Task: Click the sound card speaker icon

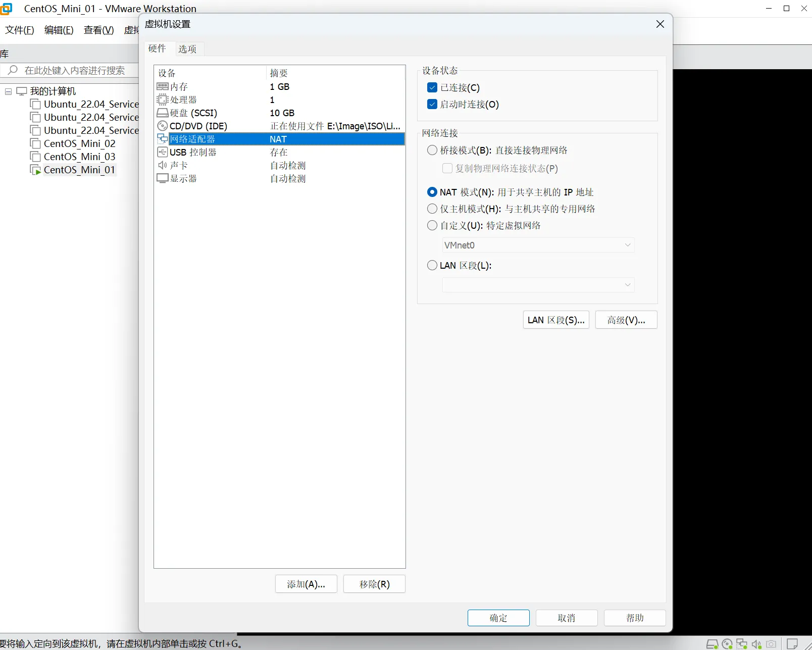Action: 163,166
